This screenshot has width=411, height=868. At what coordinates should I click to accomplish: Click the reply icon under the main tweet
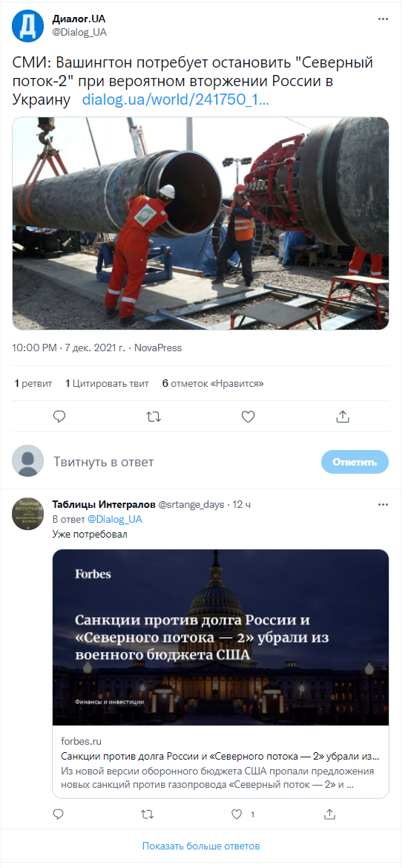[59, 417]
